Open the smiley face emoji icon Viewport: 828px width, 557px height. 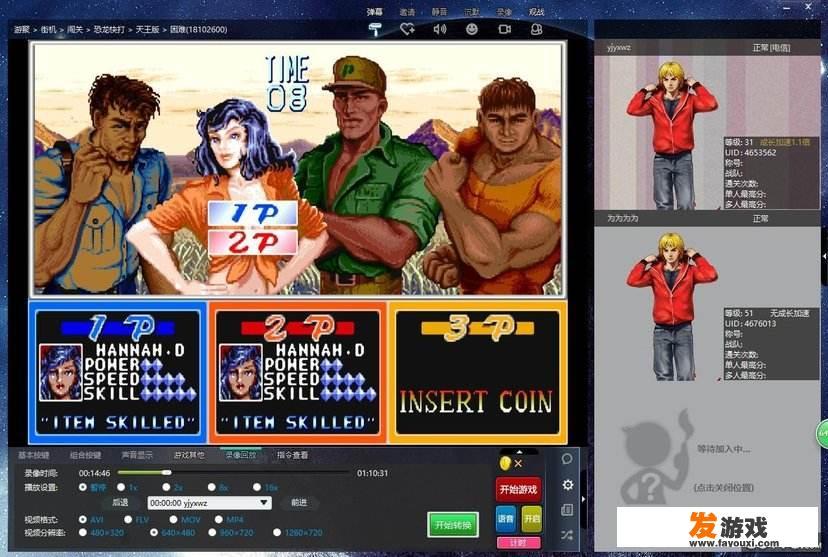(x=472, y=29)
